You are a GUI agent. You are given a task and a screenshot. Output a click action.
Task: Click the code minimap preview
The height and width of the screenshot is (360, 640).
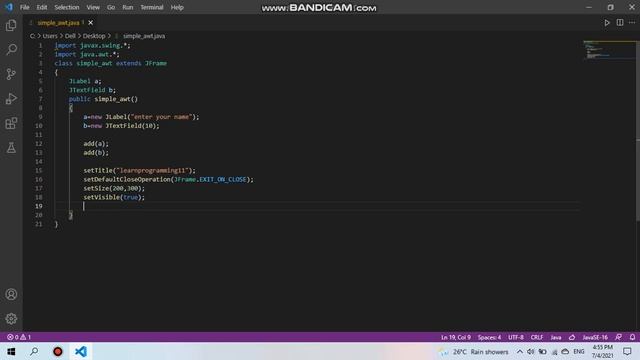coord(608,50)
